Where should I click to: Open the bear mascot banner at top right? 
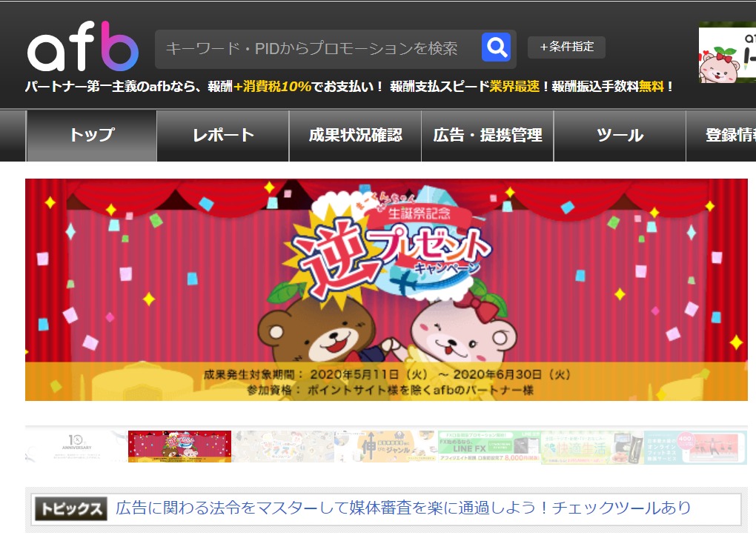(x=727, y=52)
